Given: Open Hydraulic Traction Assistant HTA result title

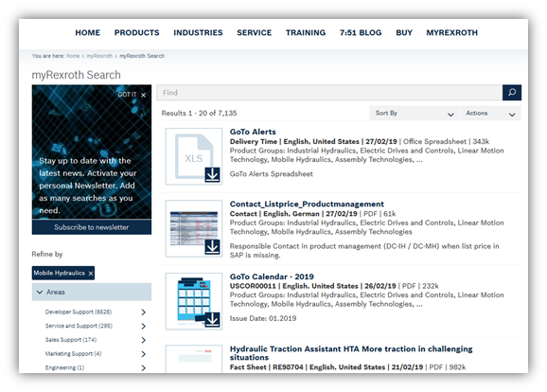Looking at the screenshot, I should 351,353.
